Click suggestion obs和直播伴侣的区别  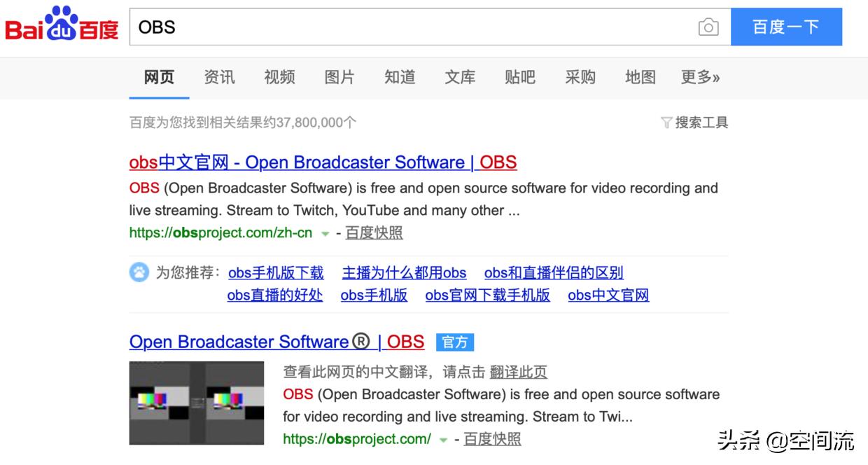tap(554, 272)
